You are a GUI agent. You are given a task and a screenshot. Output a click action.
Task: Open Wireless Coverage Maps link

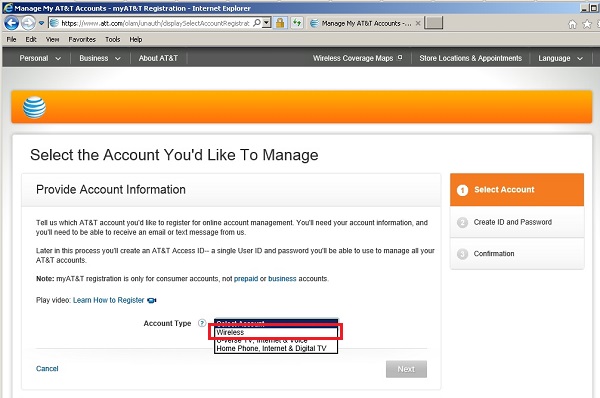pos(357,58)
